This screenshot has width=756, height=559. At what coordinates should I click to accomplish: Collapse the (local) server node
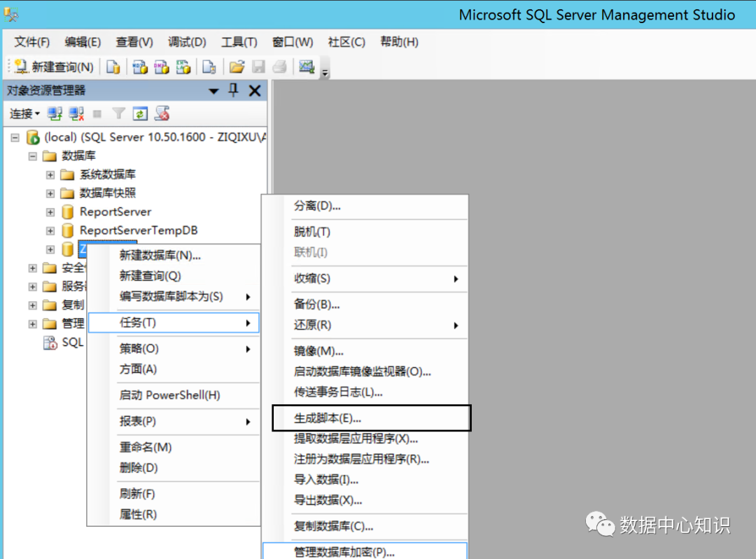pyautogui.click(x=15, y=138)
